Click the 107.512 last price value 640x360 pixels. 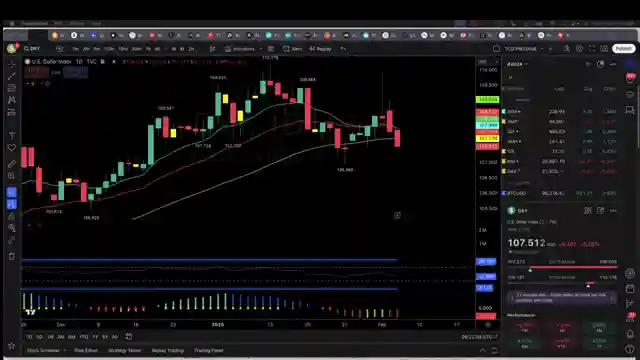coord(527,243)
